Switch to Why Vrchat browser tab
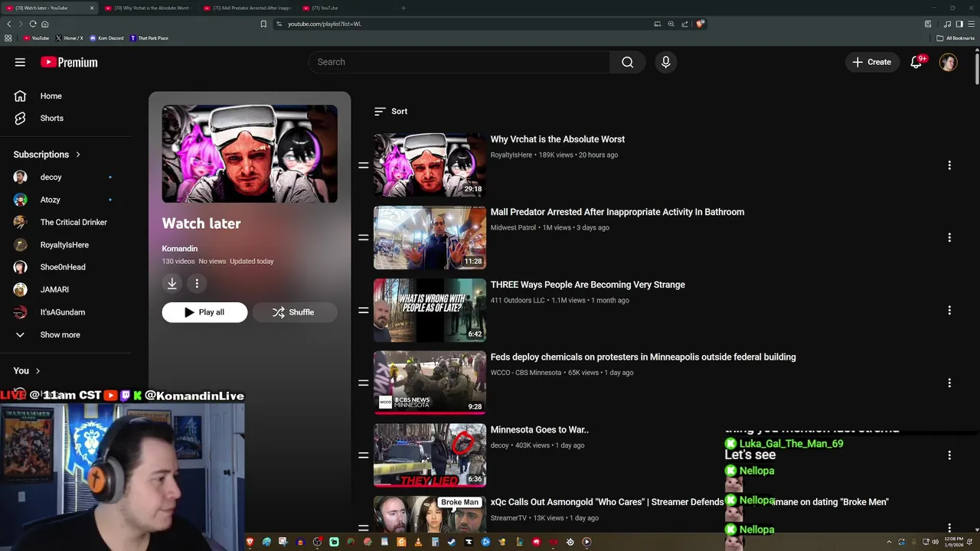The width and height of the screenshot is (980, 551). pos(149,8)
